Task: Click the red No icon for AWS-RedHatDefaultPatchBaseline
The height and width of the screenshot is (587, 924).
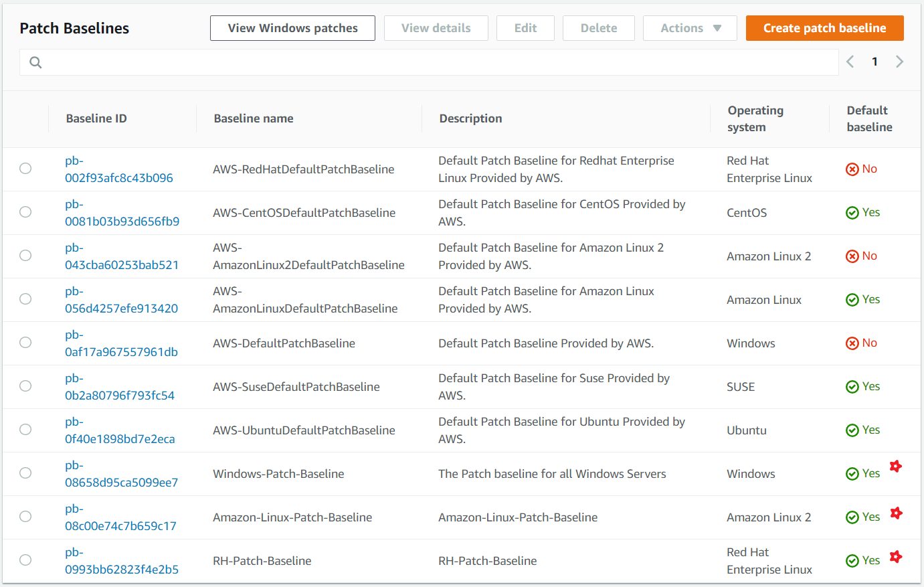Action: tap(852, 169)
